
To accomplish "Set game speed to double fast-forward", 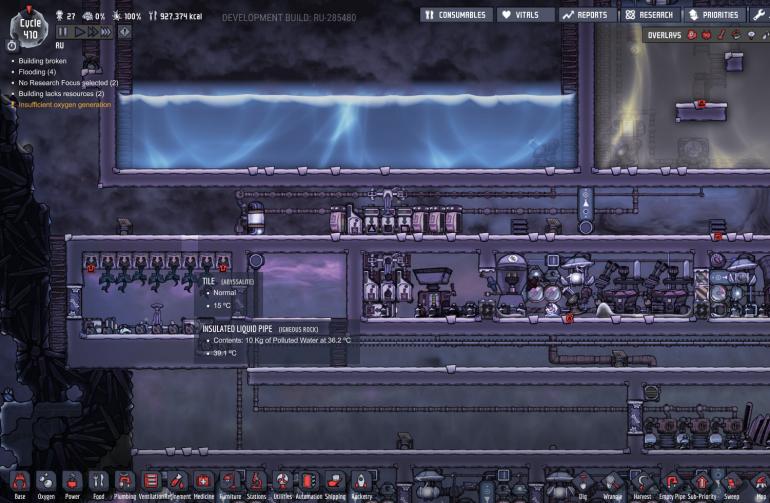I will click(x=93, y=32).
